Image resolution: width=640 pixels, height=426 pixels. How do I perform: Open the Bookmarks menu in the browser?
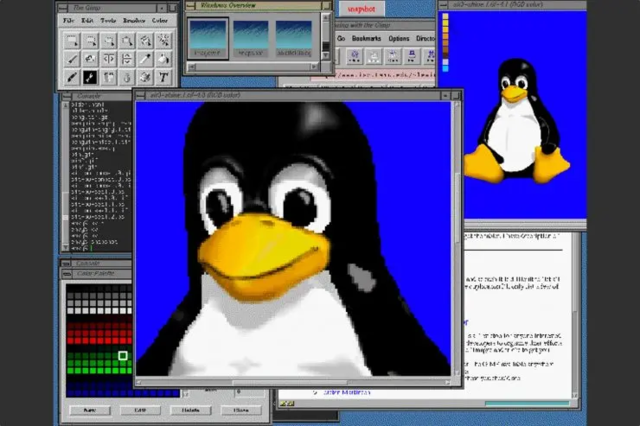(x=367, y=38)
